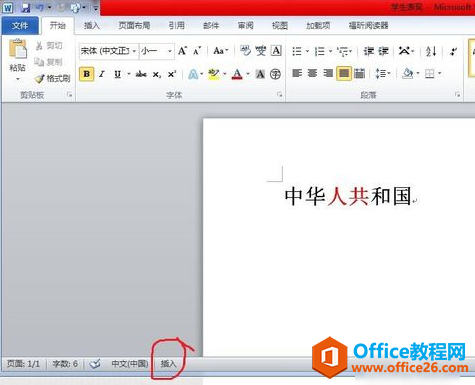The image size is (475, 385).
Task: Click the Copy (复制) button
Action: click(x=48, y=62)
